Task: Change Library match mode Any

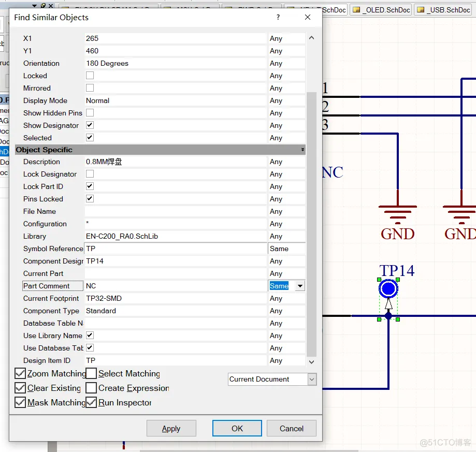Action: (x=286, y=236)
